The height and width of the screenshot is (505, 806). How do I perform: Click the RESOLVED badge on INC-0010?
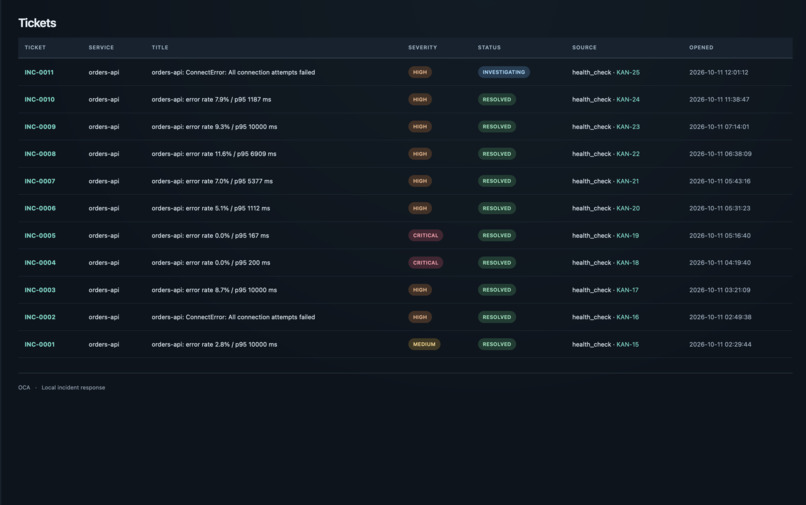[497, 100]
